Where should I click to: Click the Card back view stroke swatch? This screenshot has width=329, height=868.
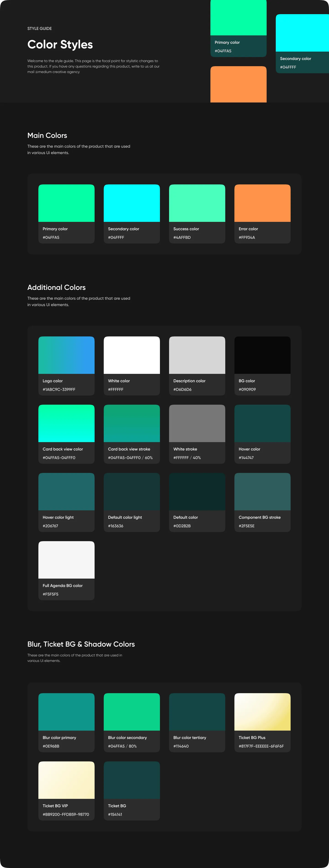tap(132, 424)
